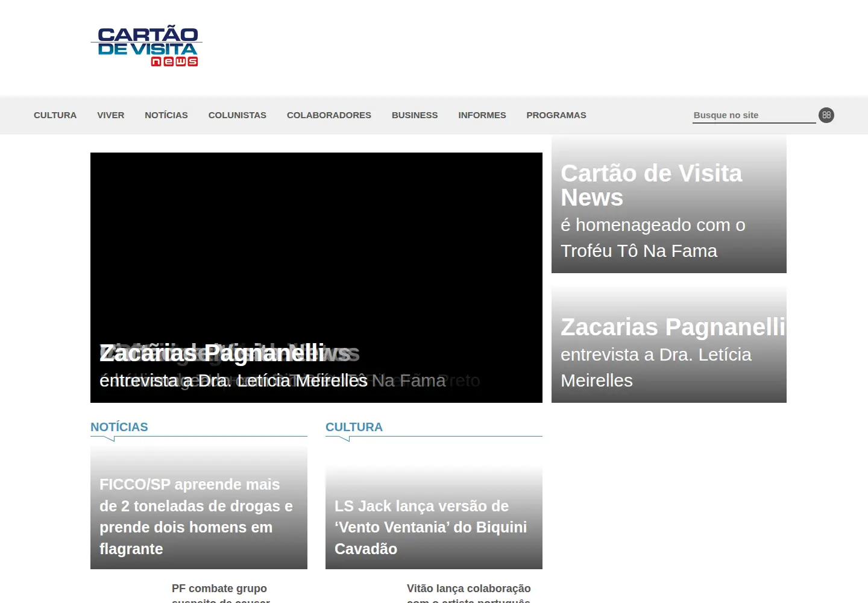Open the Troféu Tô Na Fama article card
Image resolution: width=868 pixels, height=603 pixels.
point(669,204)
